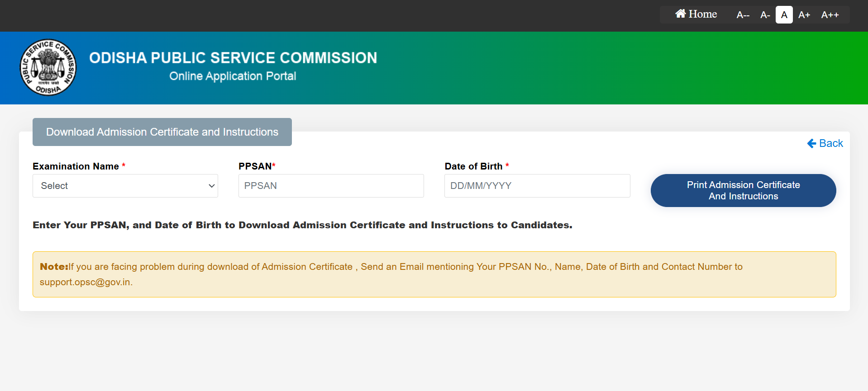Click the Odisha PSC emblem logo
This screenshot has height=391, width=868.
(48, 67)
